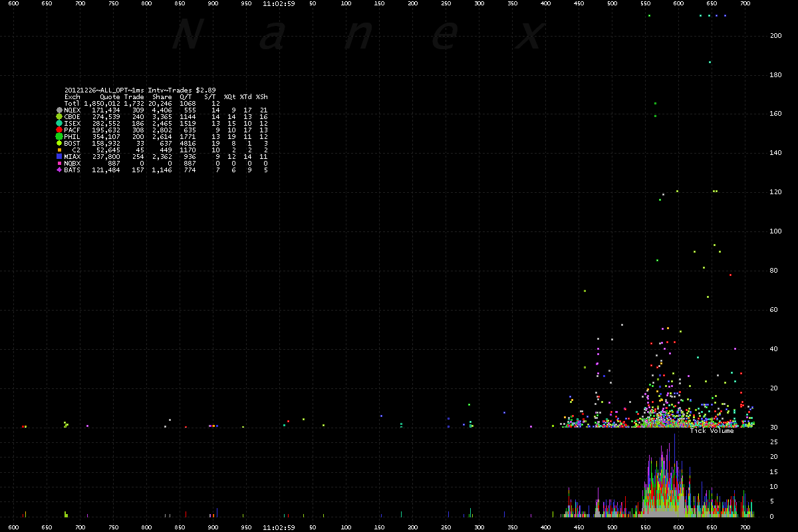
Task: Click the PACF exchange label
Action: [x=72, y=130]
